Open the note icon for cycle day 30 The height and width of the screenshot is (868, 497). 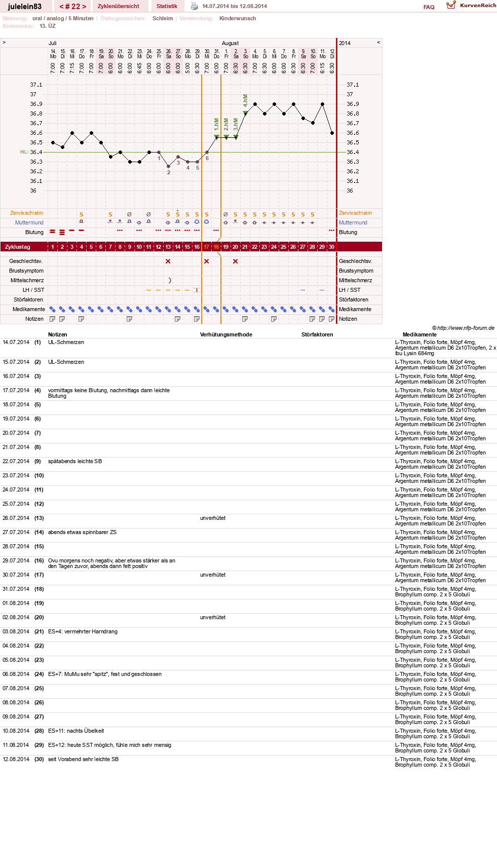(x=331, y=319)
